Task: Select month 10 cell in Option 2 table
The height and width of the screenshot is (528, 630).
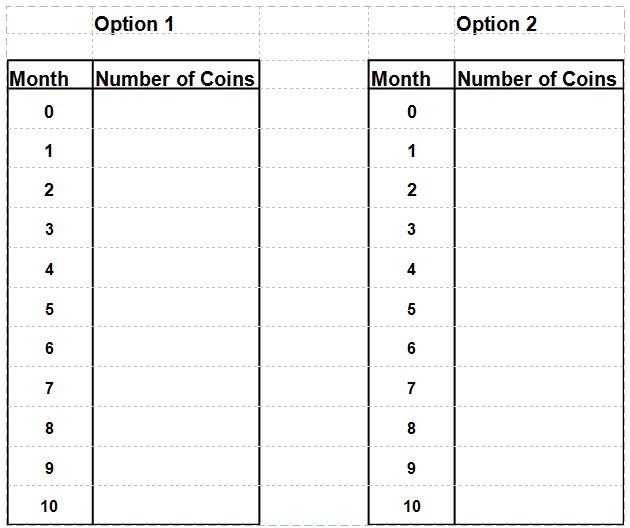Action: [411, 506]
